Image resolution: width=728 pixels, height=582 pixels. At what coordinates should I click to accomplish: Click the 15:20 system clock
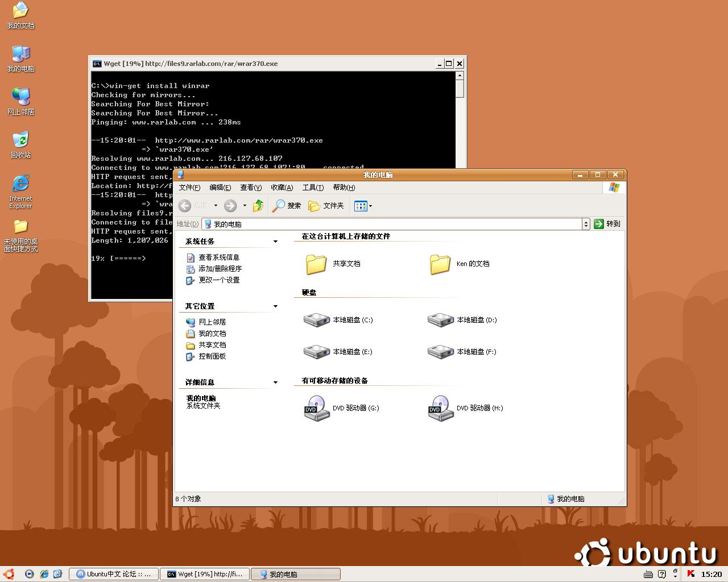click(712, 574)
